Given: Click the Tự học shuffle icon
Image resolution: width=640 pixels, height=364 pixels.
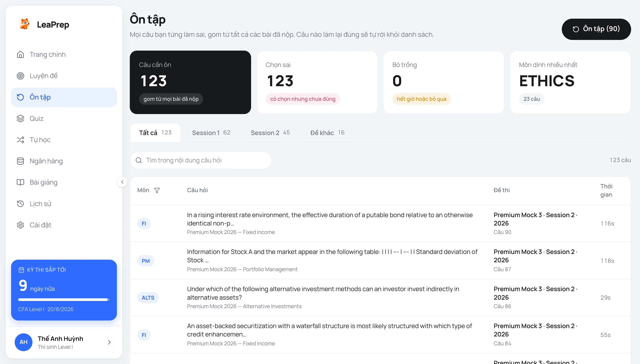Looking at the screenshot, I should (20, 140).
